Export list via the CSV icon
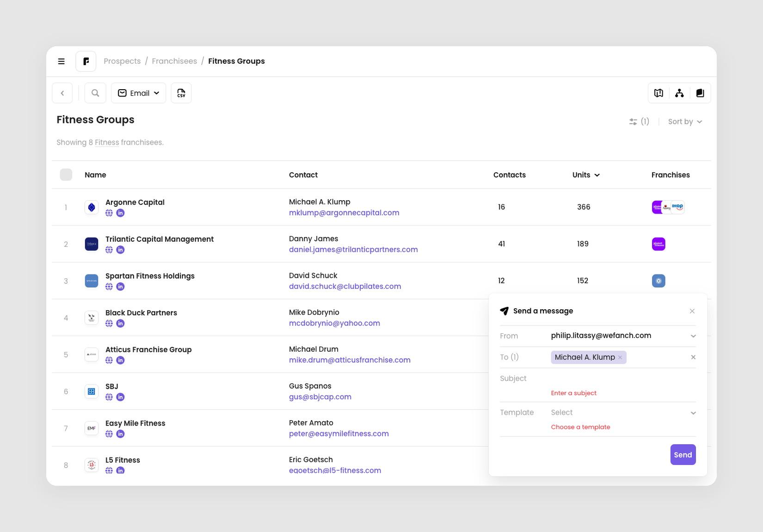763x532 pixels. click(x=181, y=93)
